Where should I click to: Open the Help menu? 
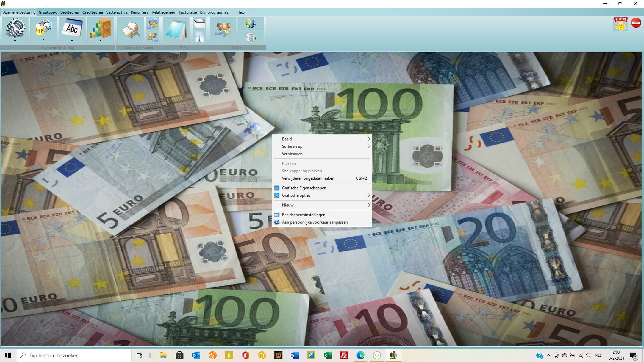coord(241,12)
